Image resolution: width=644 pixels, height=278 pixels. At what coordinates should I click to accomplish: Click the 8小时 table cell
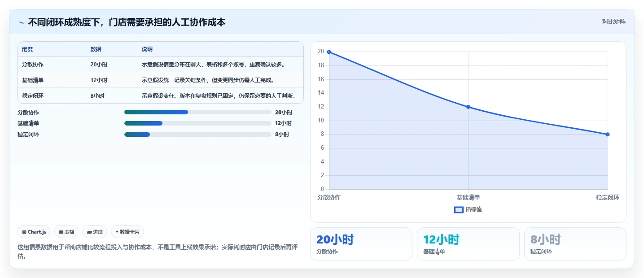click(x=97, y=96)
